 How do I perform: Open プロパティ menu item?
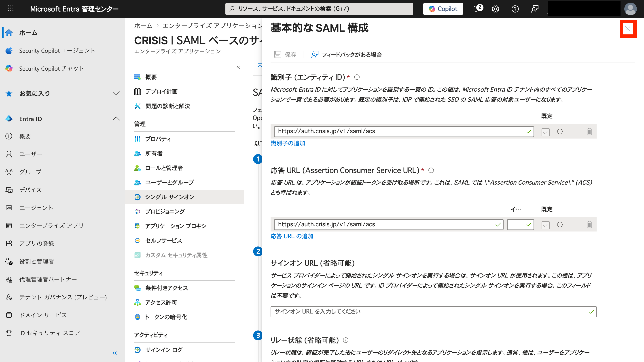click(x=184, y=139)
